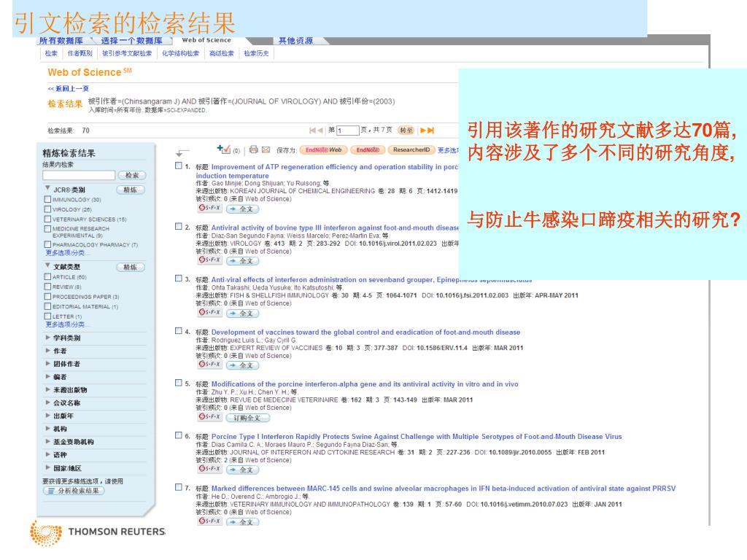Open the 检索历史 menu item
This screenshot has width=747, height=560.
tap(256, 53)
